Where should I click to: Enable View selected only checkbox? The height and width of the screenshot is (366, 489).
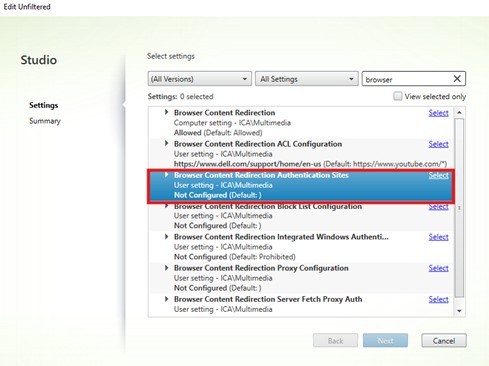(398, 96)
